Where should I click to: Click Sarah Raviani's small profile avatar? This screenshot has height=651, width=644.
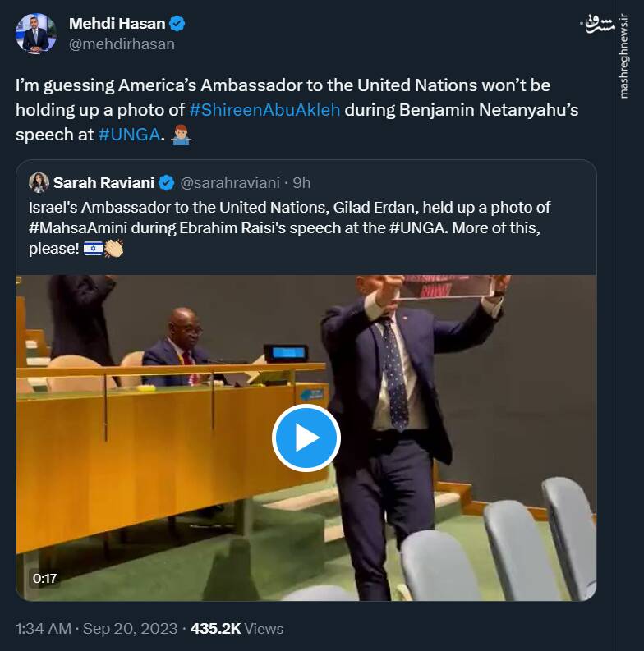(39, 182)
